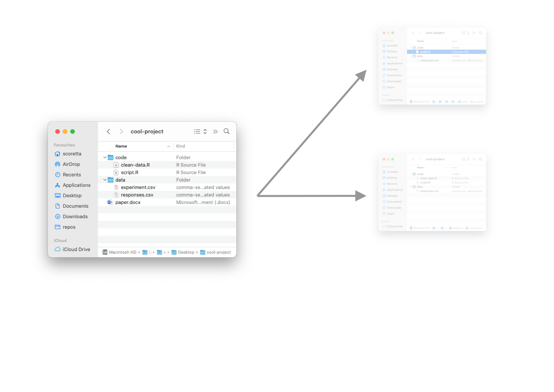Image resolution: width=554 pixels, height=392 pixels.
Task: Collapse the code folder disclosure triangle
Action: [105, 158]
